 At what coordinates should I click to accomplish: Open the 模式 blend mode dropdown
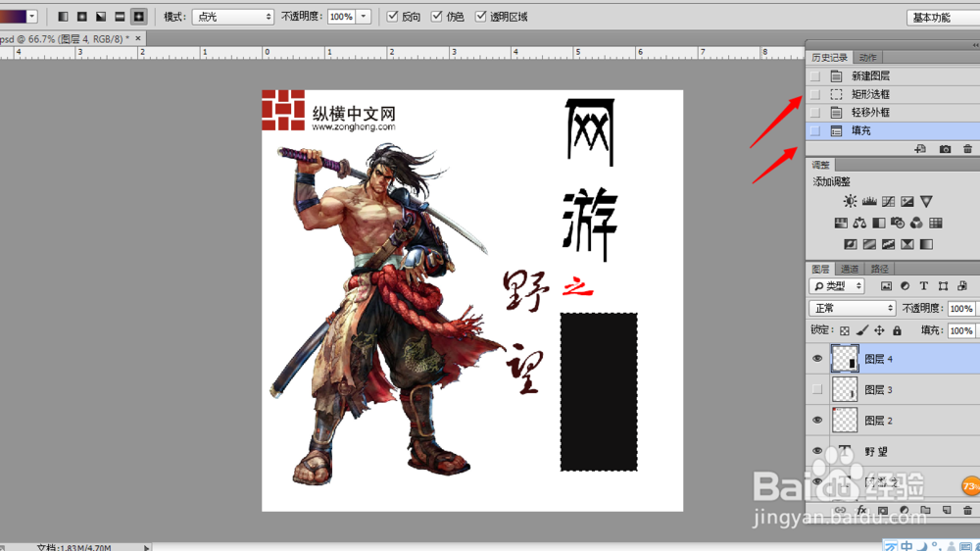[x=233, y=17]
